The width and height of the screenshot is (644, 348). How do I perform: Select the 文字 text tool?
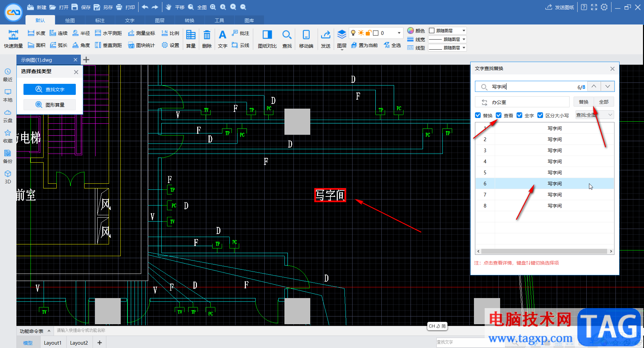(x=222, y=39)
